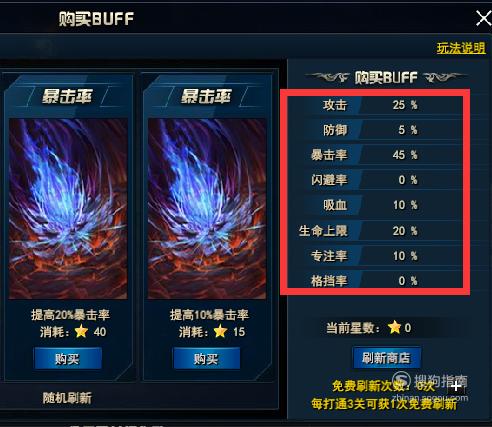
Task: Click the 随机刷新 random refresh label
Action: (x=67, y=398)
